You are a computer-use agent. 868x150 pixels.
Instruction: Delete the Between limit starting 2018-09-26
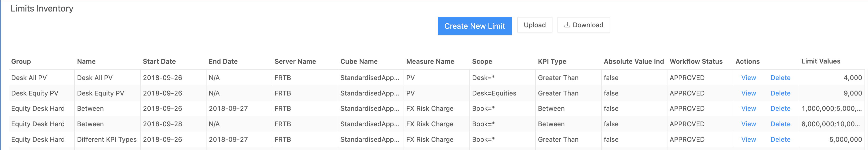coord(780,108)
